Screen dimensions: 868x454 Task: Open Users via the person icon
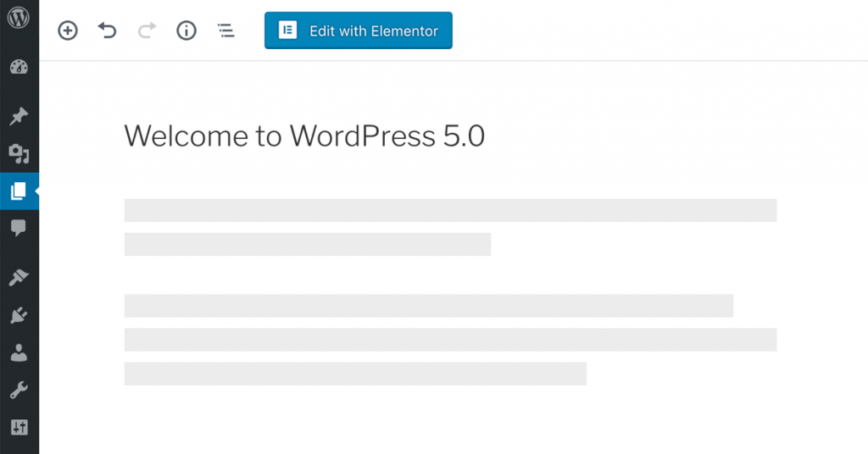click(x=19, y=353)
